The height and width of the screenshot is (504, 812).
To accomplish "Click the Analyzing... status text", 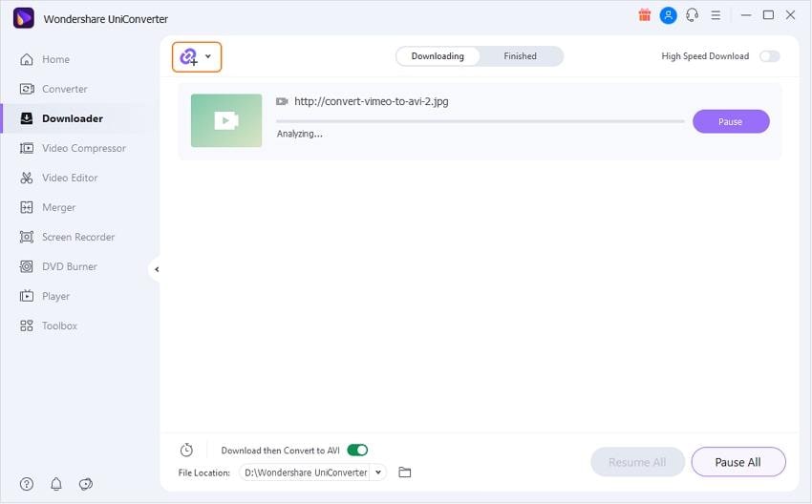I will (299, 134).
